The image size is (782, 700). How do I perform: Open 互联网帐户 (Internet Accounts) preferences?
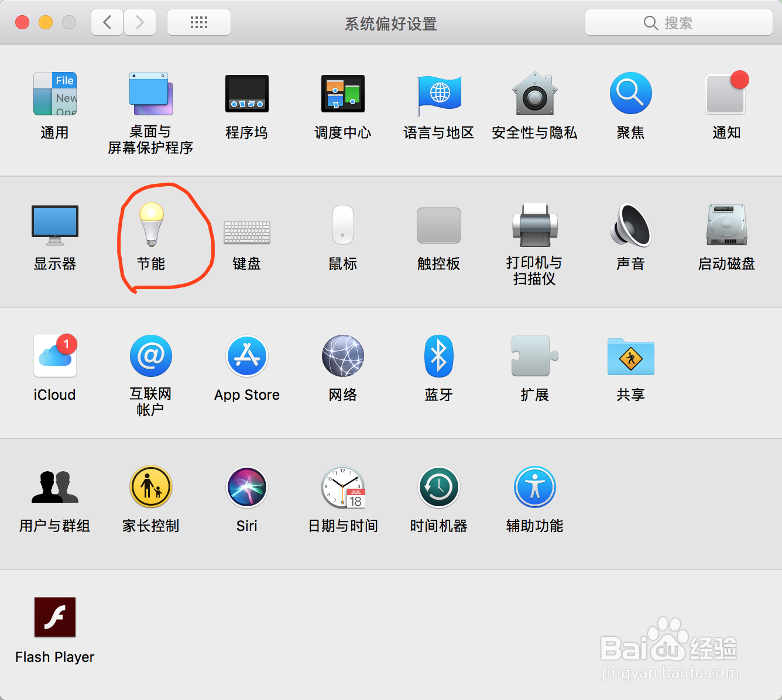point(151,356)
